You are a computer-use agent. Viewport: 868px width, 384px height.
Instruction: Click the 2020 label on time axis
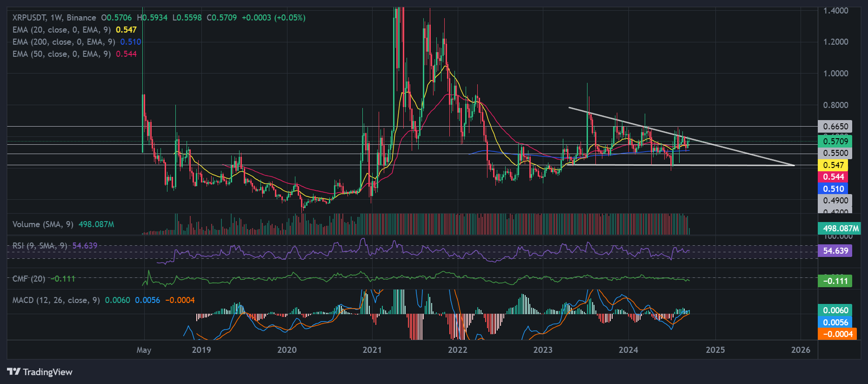coord(287,350)
